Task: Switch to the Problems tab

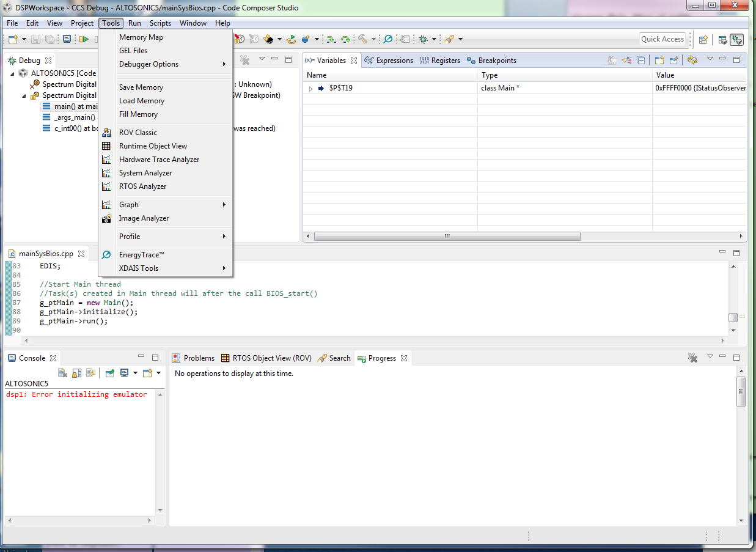Action: click(193, 358)
